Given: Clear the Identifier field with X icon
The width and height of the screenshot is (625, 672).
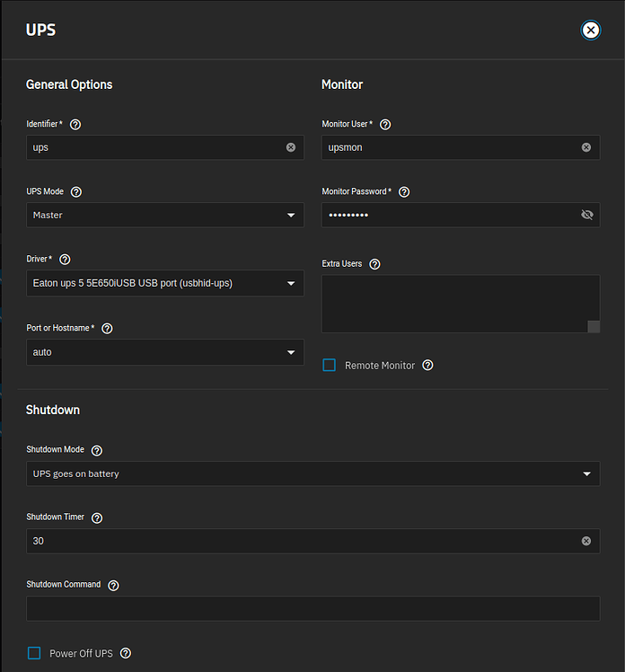Looking at the screenshot, I should click(291, 147).
